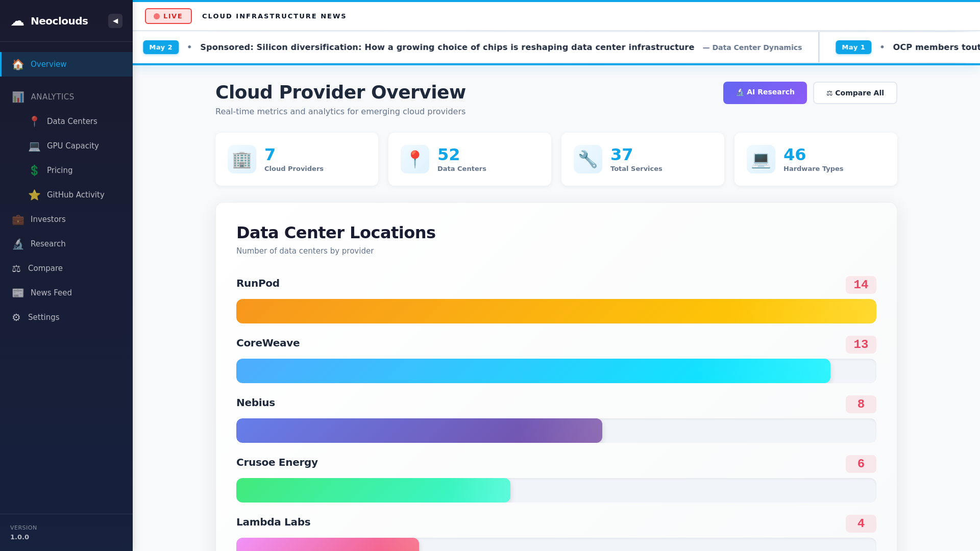
Task: Open the Overview home icon
Action: tap(18, 64)
